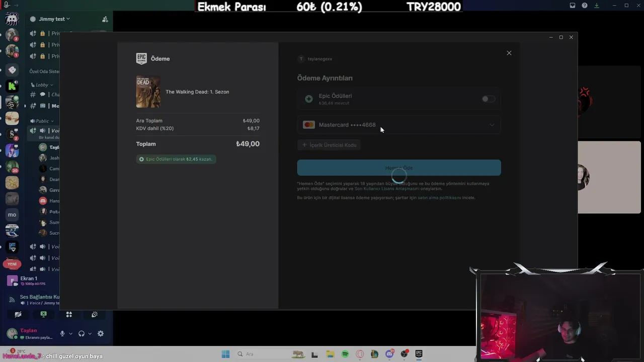Click the Ekran 1 screen share entry
The width and height of the screenshot is (644, 362).
pos(33,281)
